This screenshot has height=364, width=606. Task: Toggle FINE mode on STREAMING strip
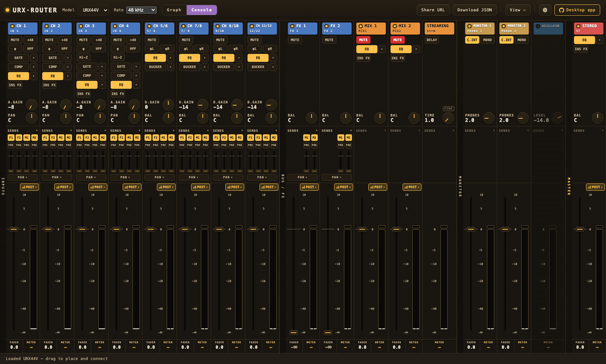pos(448,108)
